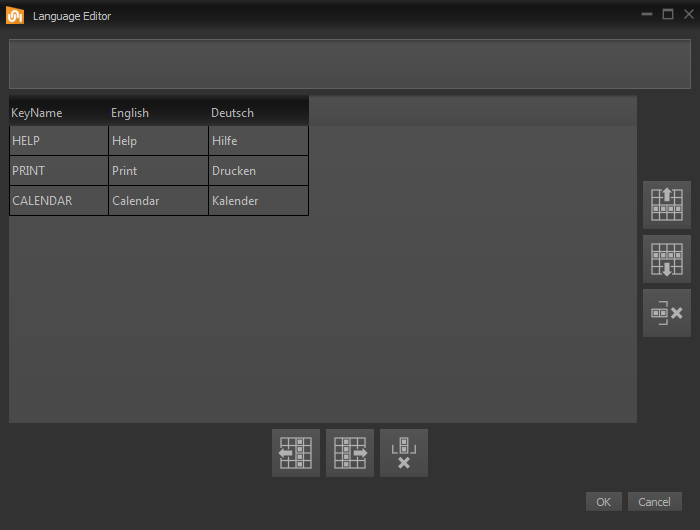
Task: Maximize the Language Editor window
Action: click(667, 15)
